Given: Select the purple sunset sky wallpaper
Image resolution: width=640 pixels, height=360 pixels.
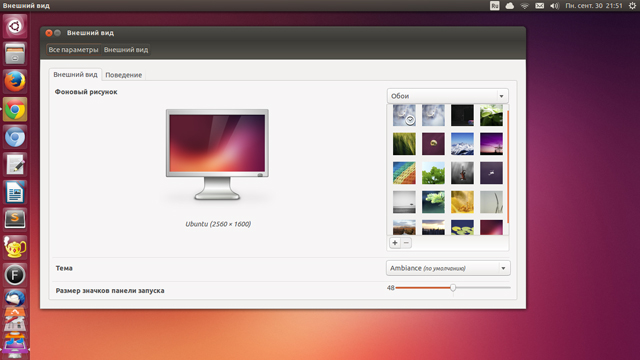Looking at the screenshot, I should point(491,144).
